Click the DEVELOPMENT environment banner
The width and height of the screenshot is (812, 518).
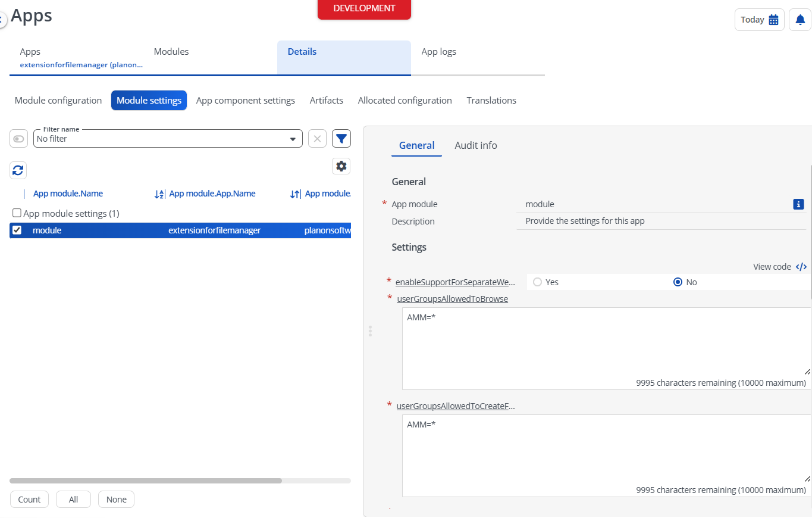364,10
